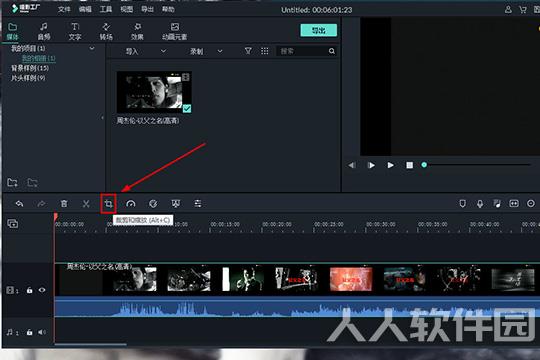
Task: Toggle video track eye visibility
Action: 42,290
